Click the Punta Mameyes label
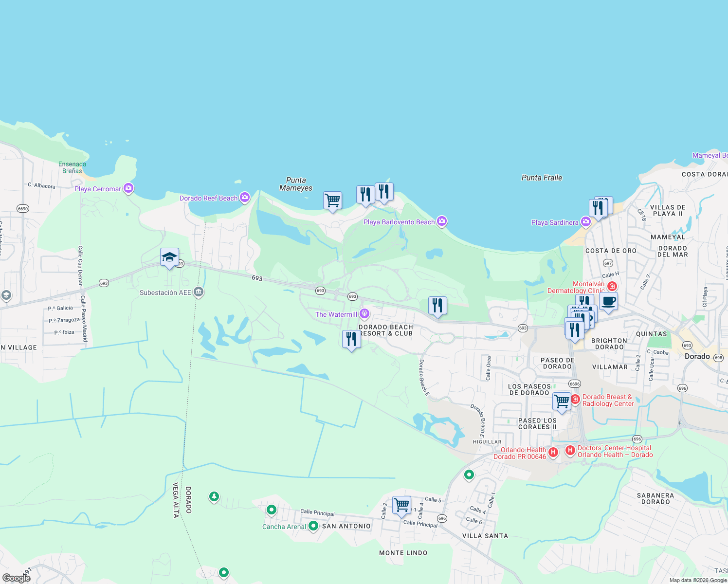The width and height of the screenshot is (728, 584). (x=296, y=184)
